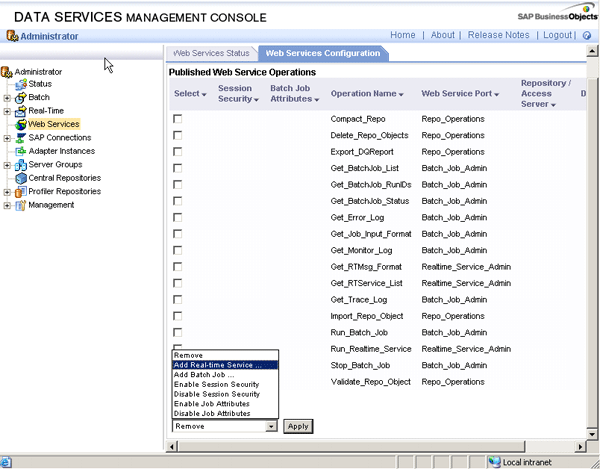Click the Central Repositories icon
Image resolution: width=600 pixels, height=469 pixels.
20,178
